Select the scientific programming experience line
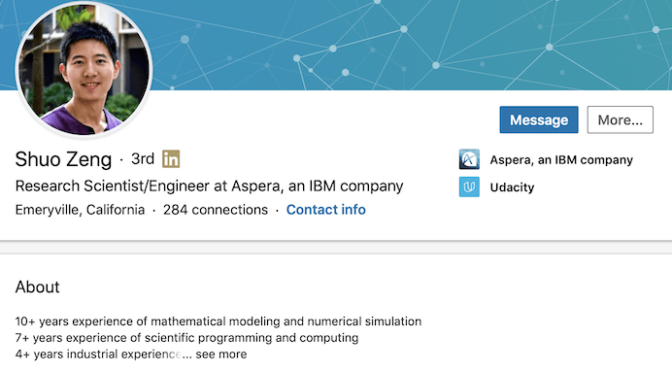The height and width of the screenshot is (372, 672). [187, 338]
